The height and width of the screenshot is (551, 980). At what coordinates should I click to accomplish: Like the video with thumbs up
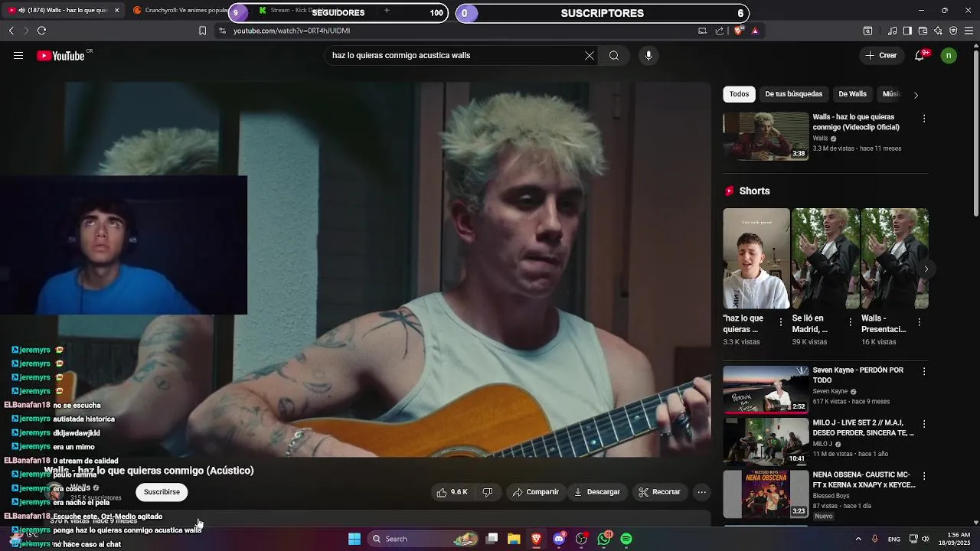coord(452,492)
